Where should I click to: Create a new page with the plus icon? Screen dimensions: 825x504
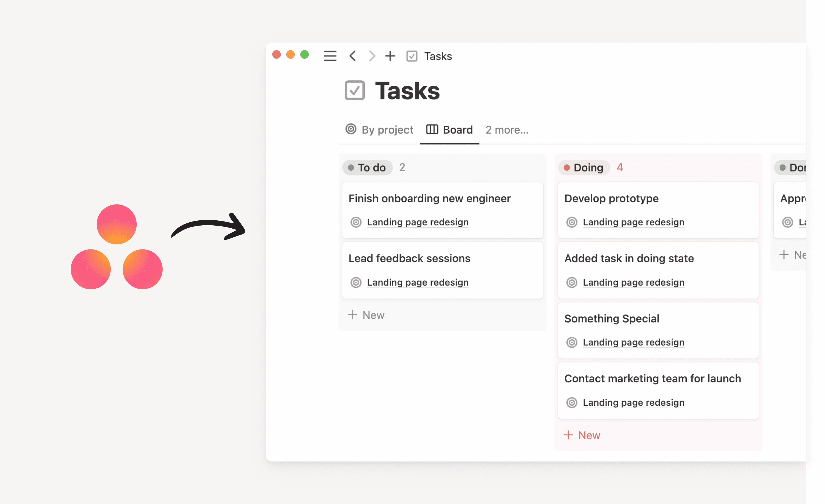tap(390, 56)
